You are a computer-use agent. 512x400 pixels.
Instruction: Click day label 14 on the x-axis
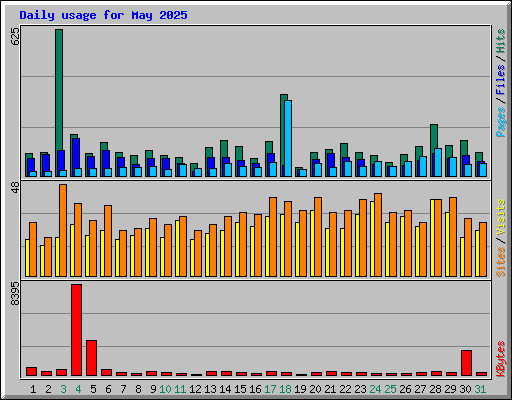[225, 389]
